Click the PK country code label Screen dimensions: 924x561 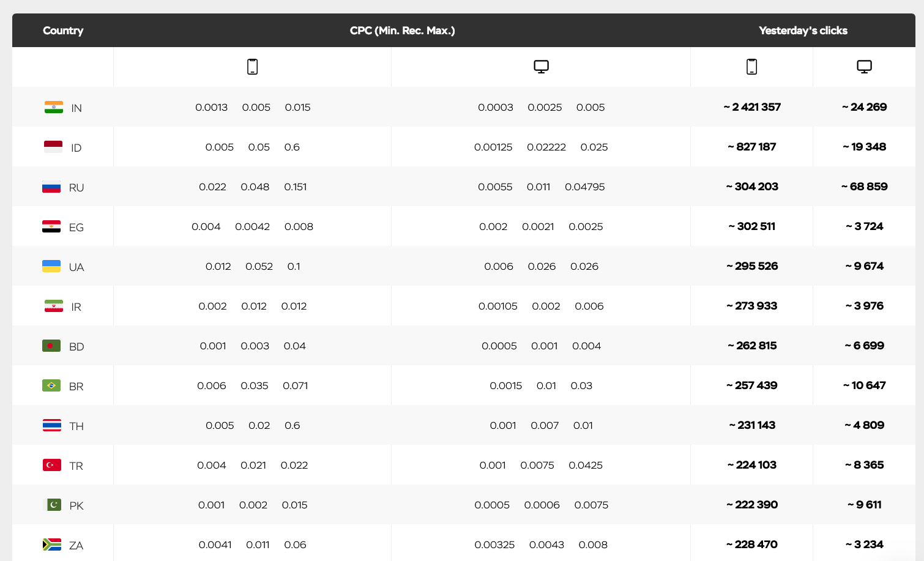click(x=76, y=506)
